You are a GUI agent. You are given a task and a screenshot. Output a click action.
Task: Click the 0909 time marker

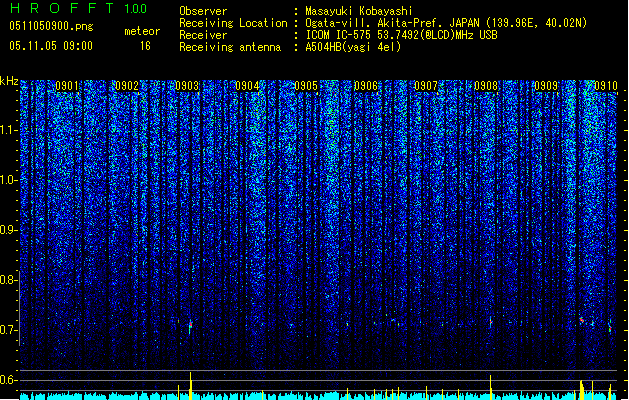pyautogui.click(x=546, y=86)
